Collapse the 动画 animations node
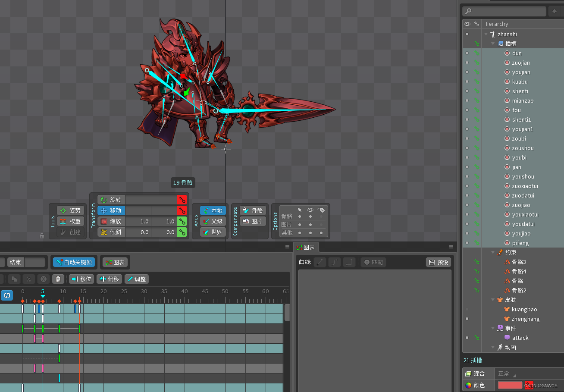Screen dimensions: 564x392 tap(493, 347)
